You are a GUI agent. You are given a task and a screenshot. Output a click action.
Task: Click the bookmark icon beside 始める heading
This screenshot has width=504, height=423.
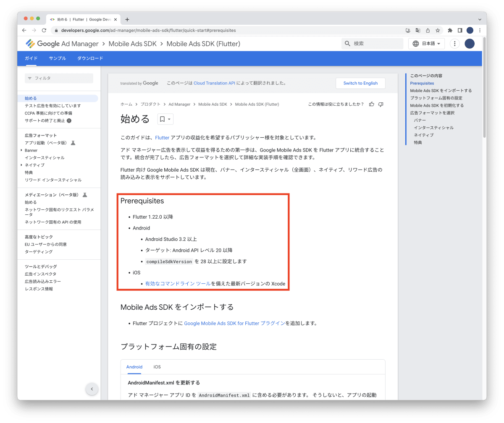[162, 119]
